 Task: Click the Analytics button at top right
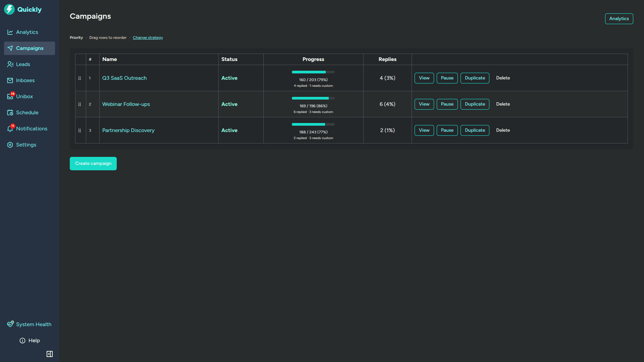[619, 19]
